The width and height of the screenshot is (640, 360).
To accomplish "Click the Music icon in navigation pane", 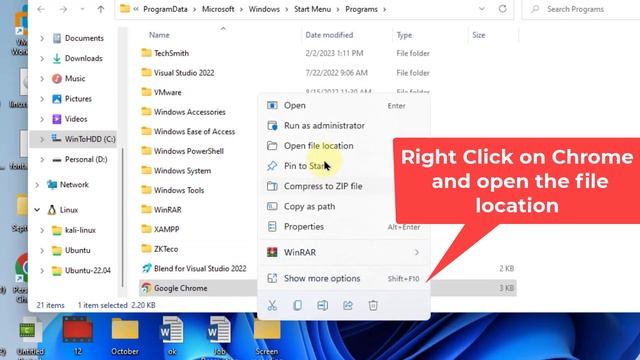I will pyautogui.click(x=57, y=78).
